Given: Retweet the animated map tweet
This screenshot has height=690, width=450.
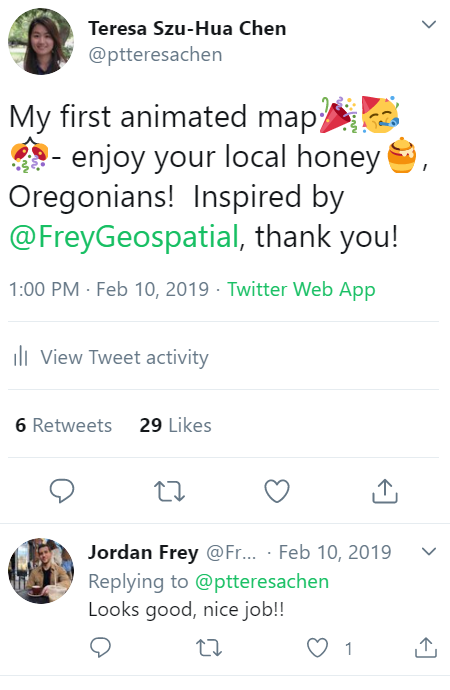Looking at the screenshot, I should pyautogui.click(x=169, y=492).
